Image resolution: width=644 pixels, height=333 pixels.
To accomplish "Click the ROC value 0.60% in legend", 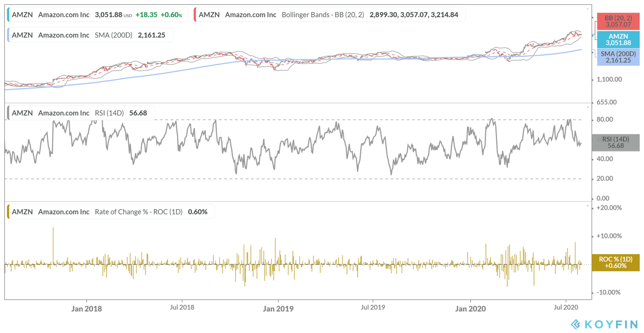I will 198,212.
